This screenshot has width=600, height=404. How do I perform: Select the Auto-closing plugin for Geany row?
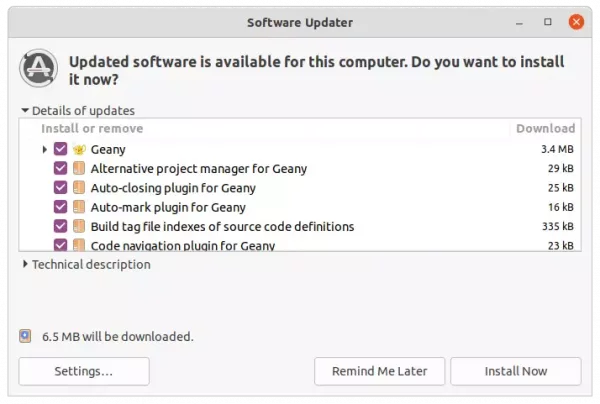(x=300, y=188)
